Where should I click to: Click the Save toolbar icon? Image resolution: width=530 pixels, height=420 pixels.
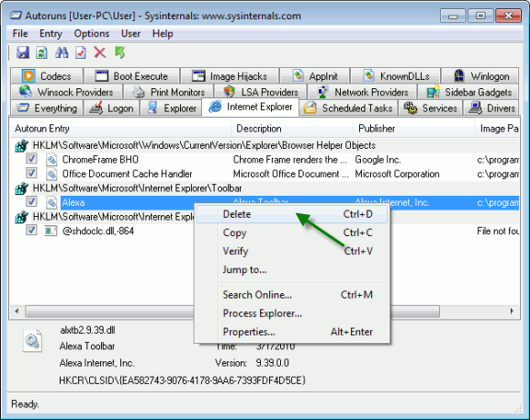pyautogui.click(x=23, y=52)
